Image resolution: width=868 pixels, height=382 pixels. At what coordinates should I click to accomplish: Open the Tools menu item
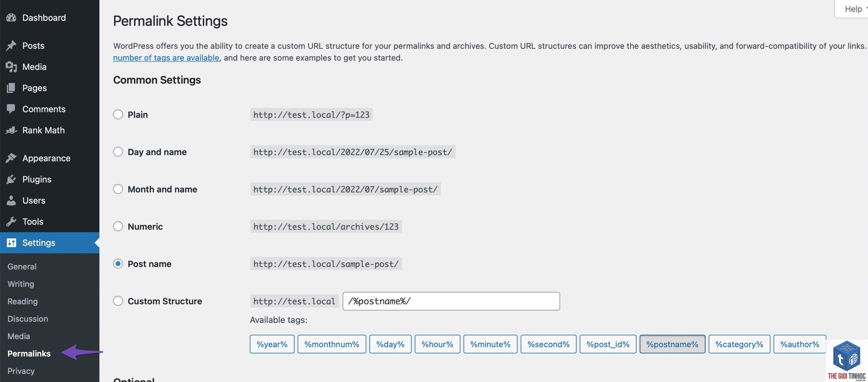point(50,222)
